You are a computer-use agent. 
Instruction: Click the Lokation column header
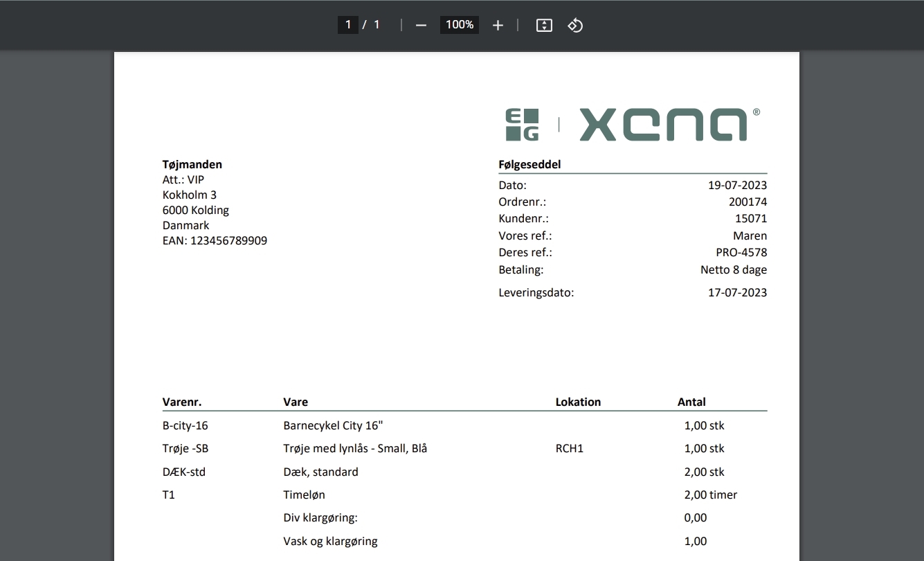[578, 402]
